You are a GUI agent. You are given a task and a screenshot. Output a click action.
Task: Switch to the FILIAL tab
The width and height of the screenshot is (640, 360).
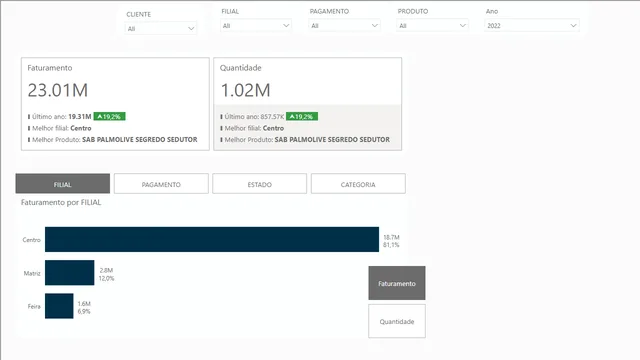63,184
